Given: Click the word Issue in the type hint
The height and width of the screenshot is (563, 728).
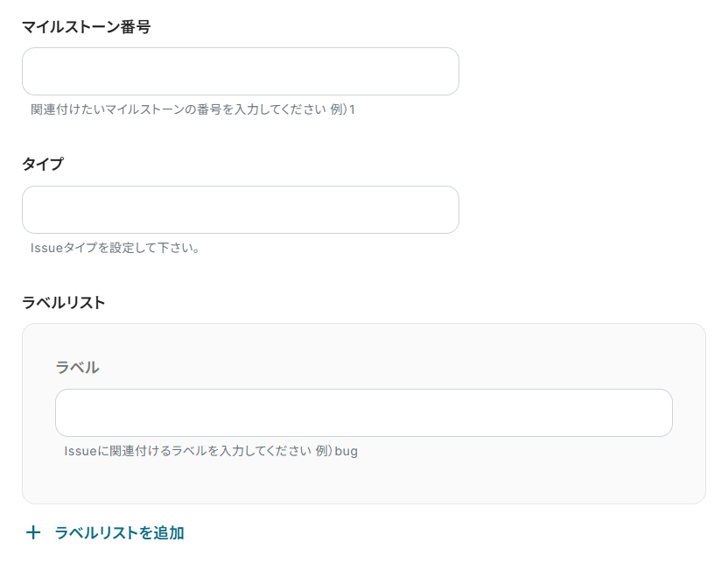Looking at the screenshot, I should click(x=46, y=249).
